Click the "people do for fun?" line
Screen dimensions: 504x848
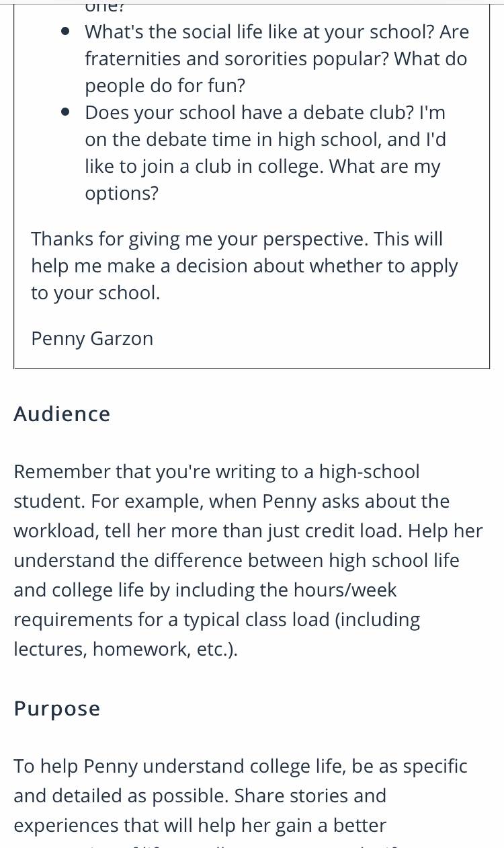pos(165,86)
